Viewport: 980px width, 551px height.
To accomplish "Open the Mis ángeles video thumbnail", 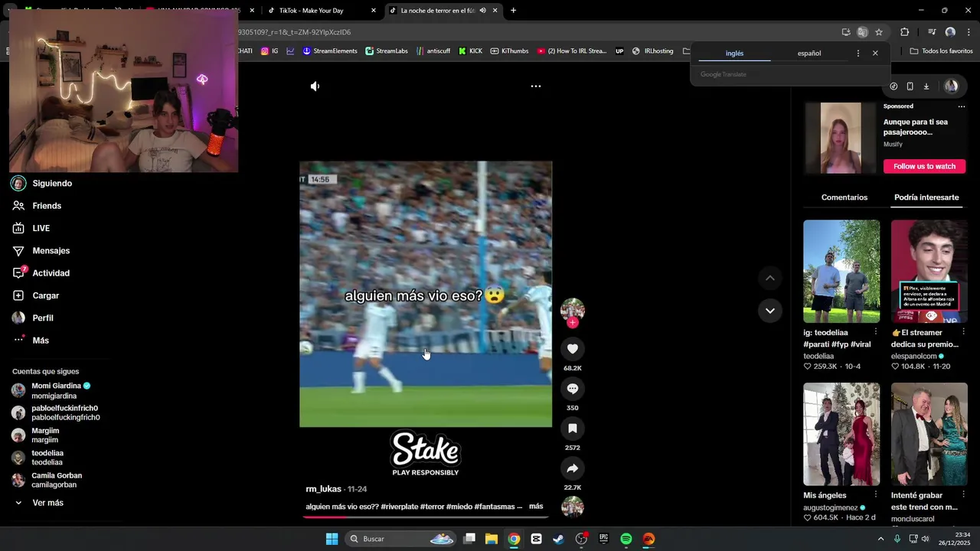I will click(841, 434).
